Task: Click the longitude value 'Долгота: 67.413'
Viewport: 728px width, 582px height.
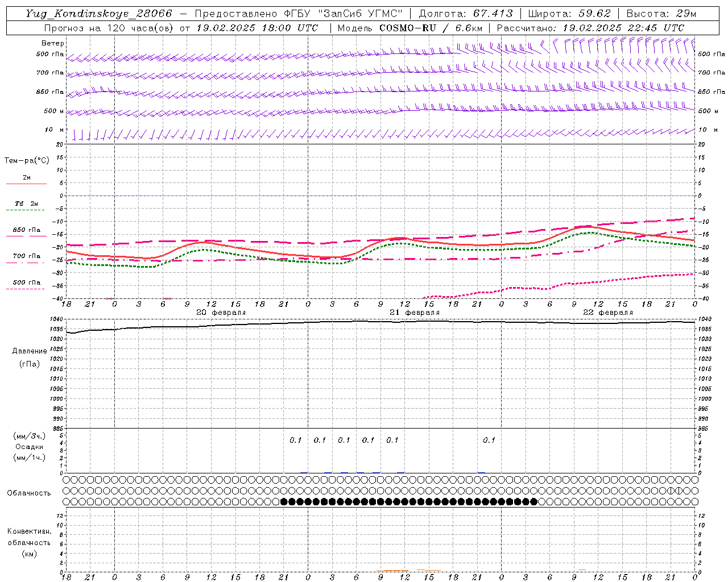Action: pyautogui.click(x=466, y=14)
